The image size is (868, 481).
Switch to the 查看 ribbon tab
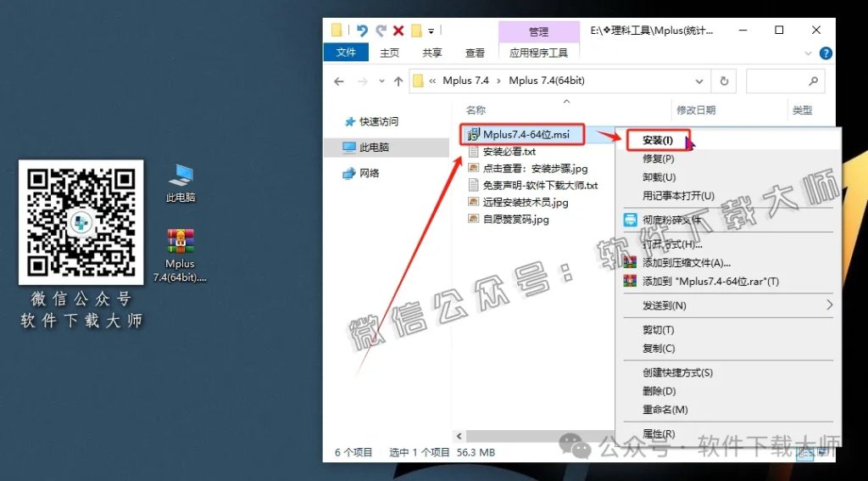pyautogui.click(x=475, y=53)
